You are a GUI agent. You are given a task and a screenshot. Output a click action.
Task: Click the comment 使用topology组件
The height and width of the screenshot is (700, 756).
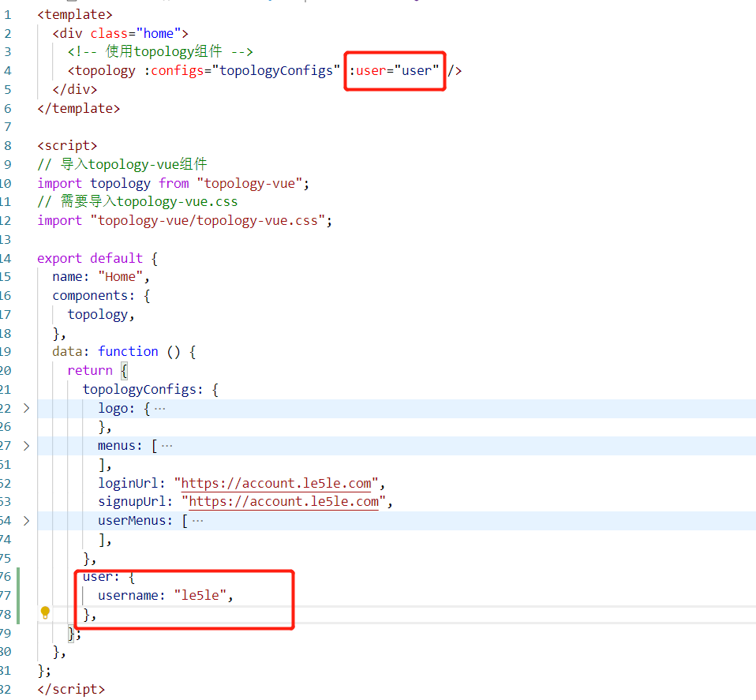[160, 51]
